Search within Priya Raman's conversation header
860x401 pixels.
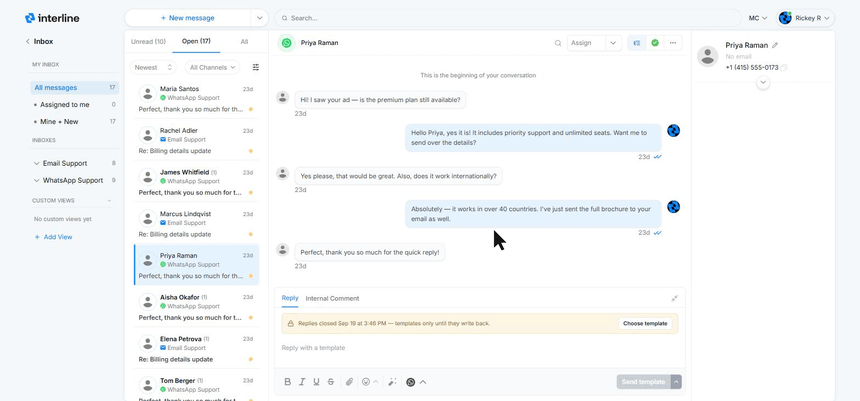click(558, 43)
